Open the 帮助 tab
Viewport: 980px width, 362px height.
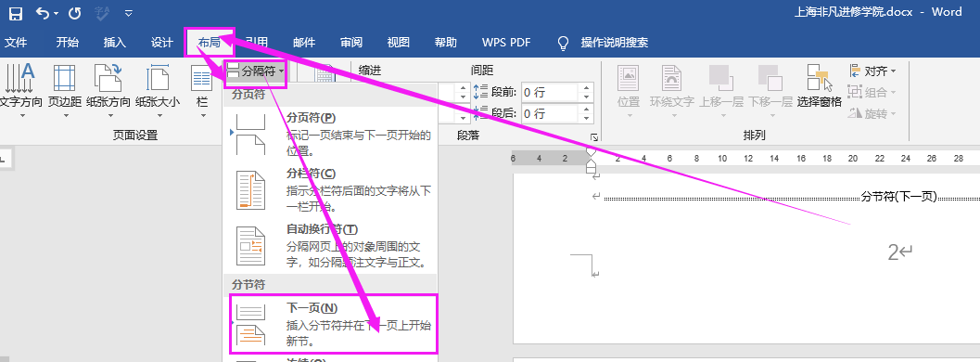click(446, 43)
